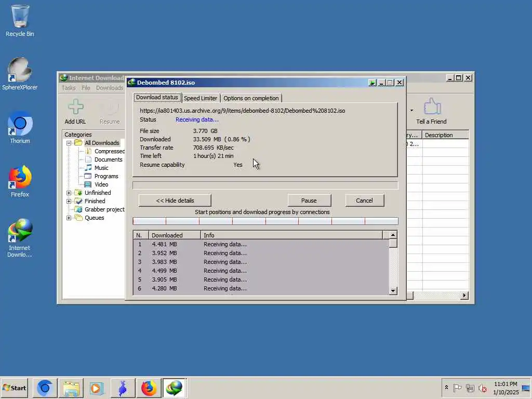Image resolution: width=532 pixels, height=399 pixels.
Task: Open File Explorer from the taskbar
Action: [x=71, y=388]
